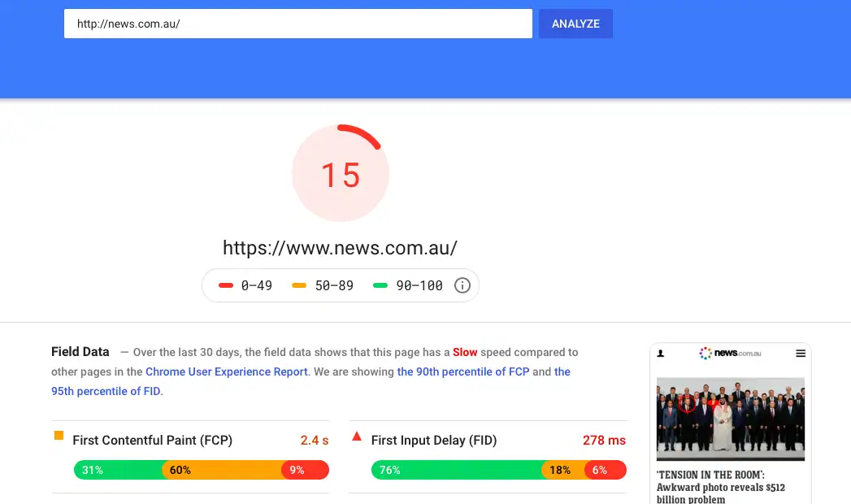This screenshot has width=851, height=504.
Task: Click into the URL input field
Action: click(297, 24)
